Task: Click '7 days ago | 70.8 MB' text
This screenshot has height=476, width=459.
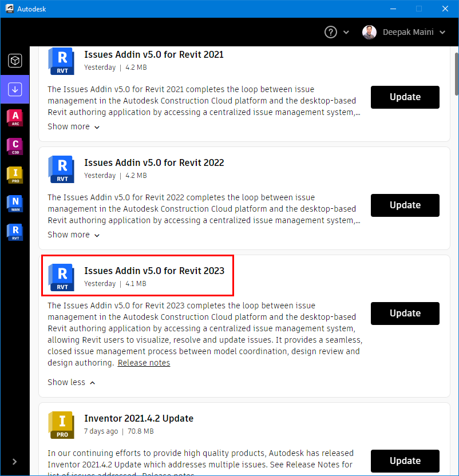Action: point(119,431)
